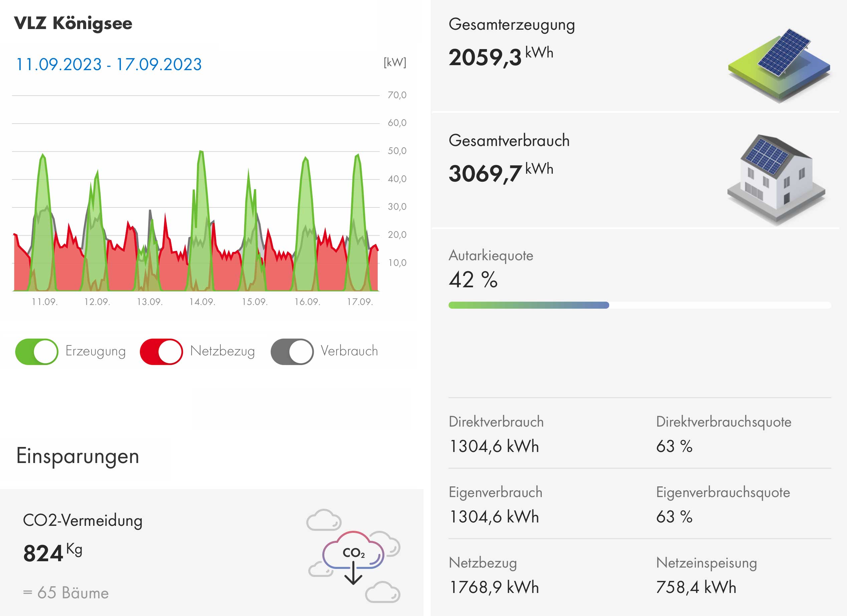Select the 14.09. date on chart axis

tap(202, 302)
